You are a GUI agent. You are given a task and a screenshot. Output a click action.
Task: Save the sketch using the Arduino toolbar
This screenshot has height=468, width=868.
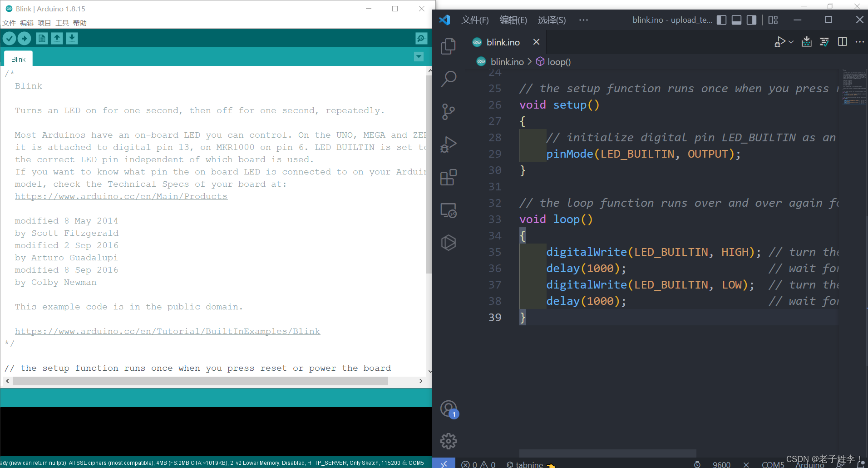(x=72, y=39)
